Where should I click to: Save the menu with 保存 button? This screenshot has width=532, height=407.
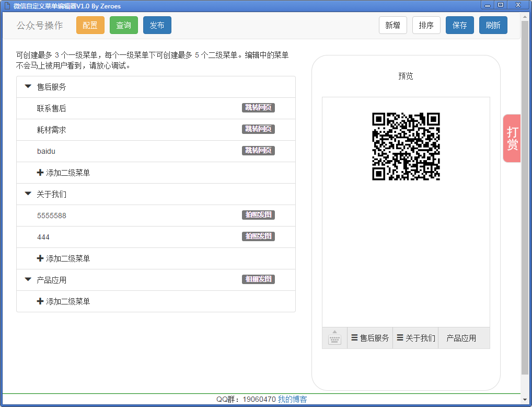[x=460, y=25]
